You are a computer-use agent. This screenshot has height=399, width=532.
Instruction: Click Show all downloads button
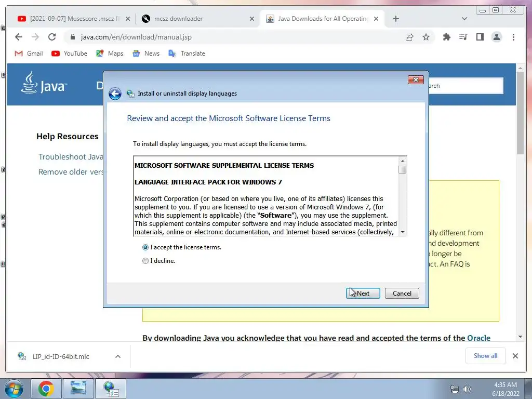486,355
